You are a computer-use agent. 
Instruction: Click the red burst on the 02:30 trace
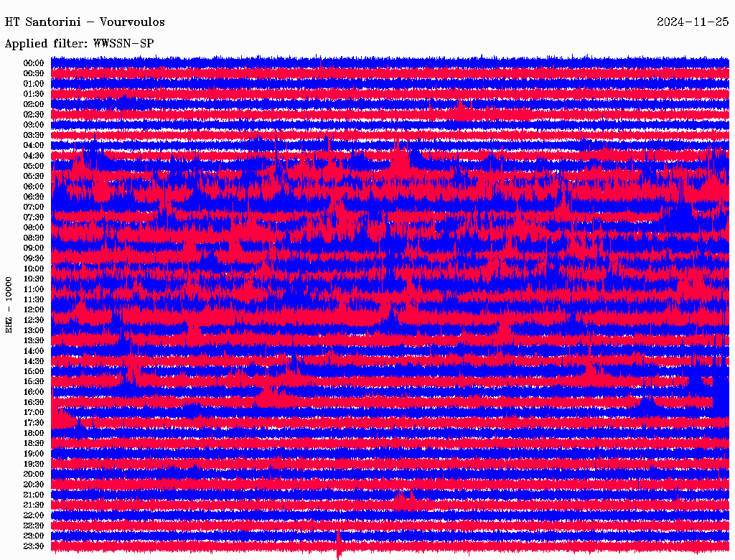click(460, 111)
